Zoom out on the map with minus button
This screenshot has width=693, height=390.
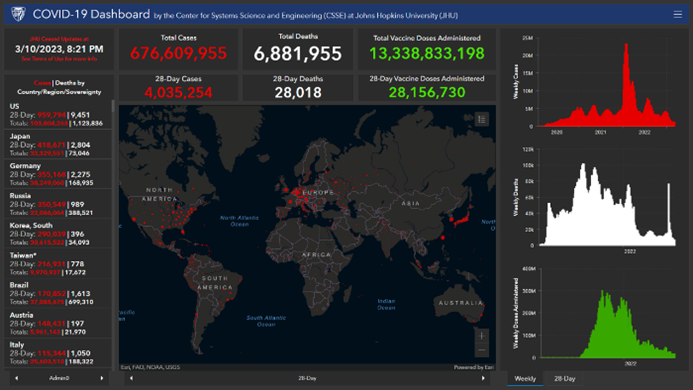(x=482, y=350)
